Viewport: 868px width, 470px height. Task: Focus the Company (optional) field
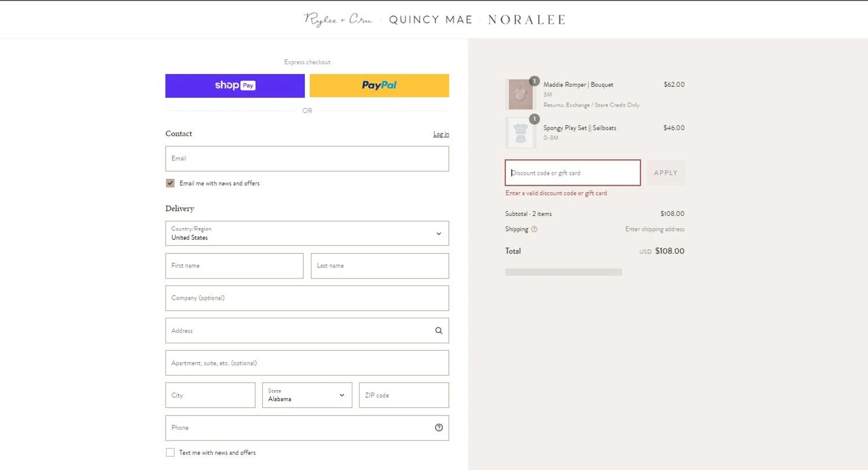point(307,298)
